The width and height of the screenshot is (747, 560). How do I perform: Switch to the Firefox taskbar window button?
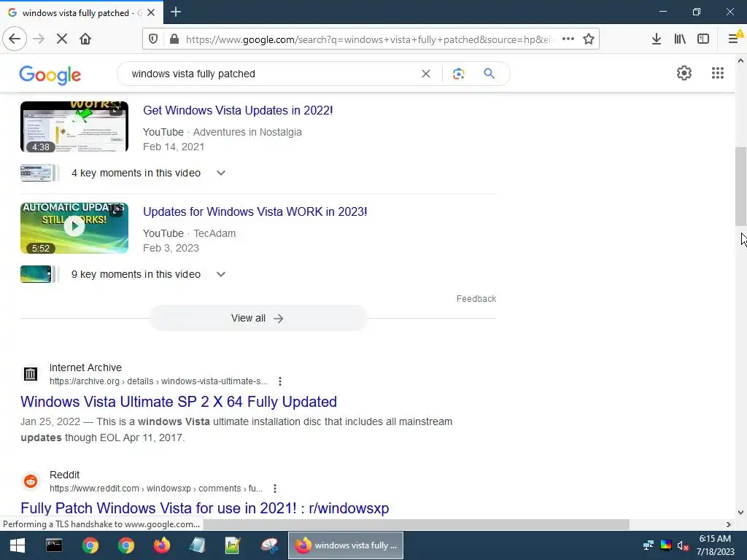pos(346,545)
